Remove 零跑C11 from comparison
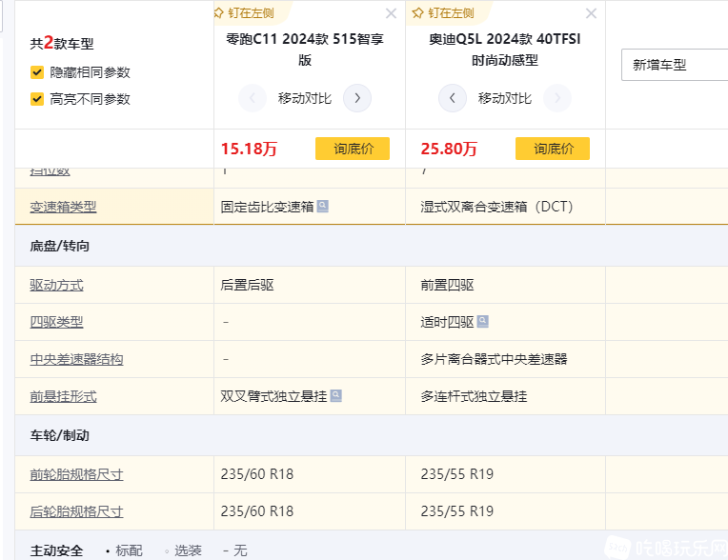This screenshot has width=728, height=560. (391, 13)
